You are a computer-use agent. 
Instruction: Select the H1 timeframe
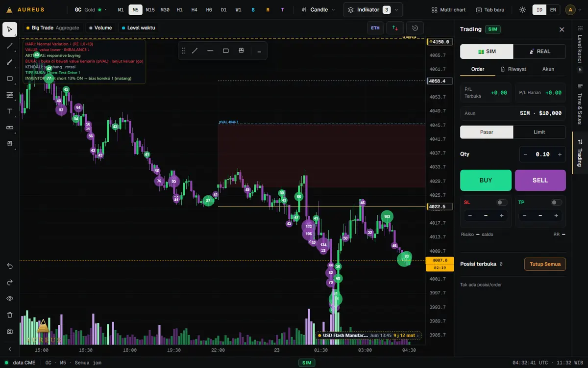(180, 10)
